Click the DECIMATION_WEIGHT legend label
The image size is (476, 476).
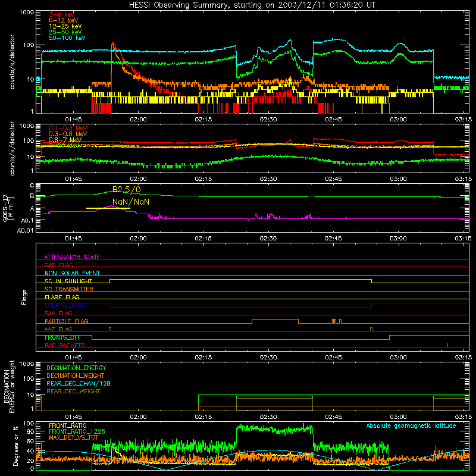point(76,376)
